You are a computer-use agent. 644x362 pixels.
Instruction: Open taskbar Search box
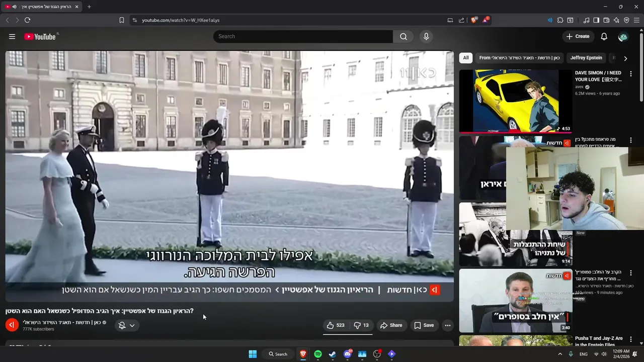(x=278, y=354)
